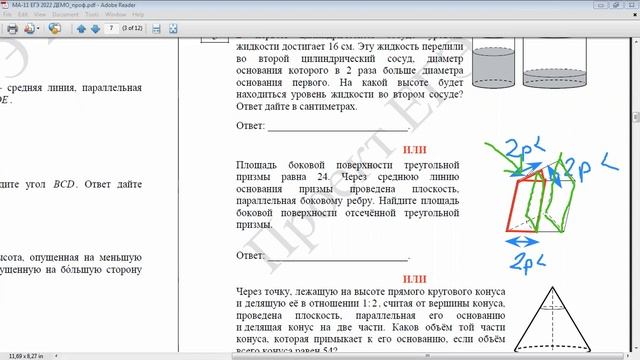This screenshot has width=640, height=360.
Task: Click the text 'Площадь боковой поверхности треугольной'
Action: point(348,165)
